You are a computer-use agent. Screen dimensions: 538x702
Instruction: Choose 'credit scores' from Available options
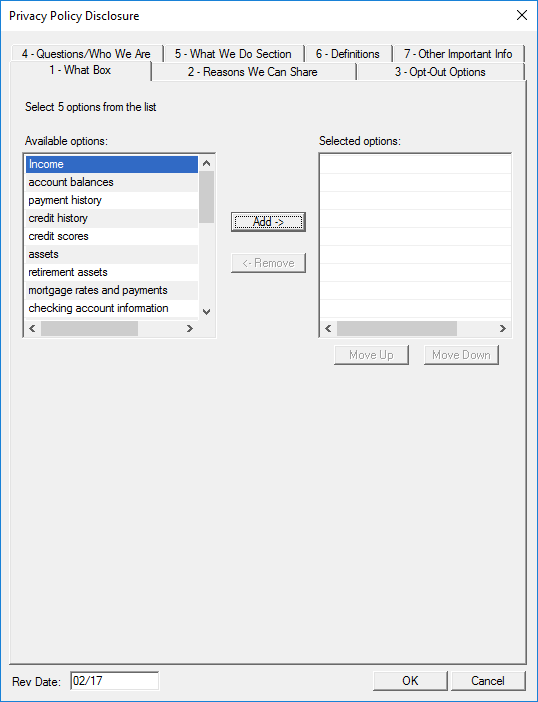click(112, 236)
